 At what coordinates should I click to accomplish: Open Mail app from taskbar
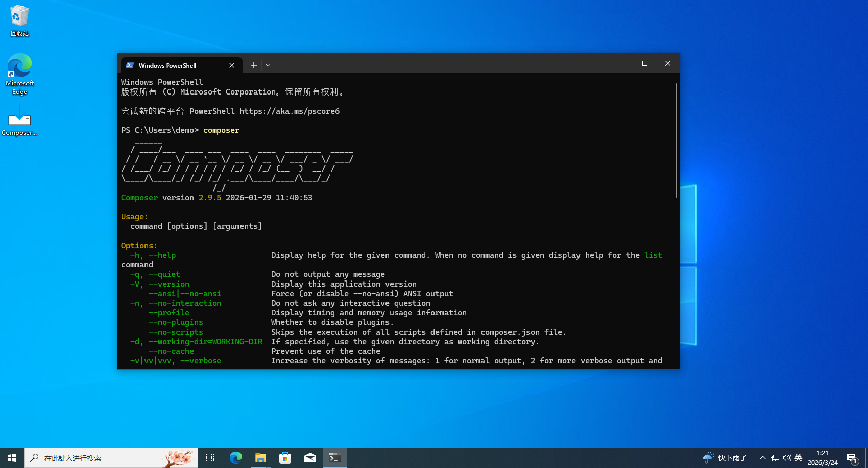pos(310,458)
